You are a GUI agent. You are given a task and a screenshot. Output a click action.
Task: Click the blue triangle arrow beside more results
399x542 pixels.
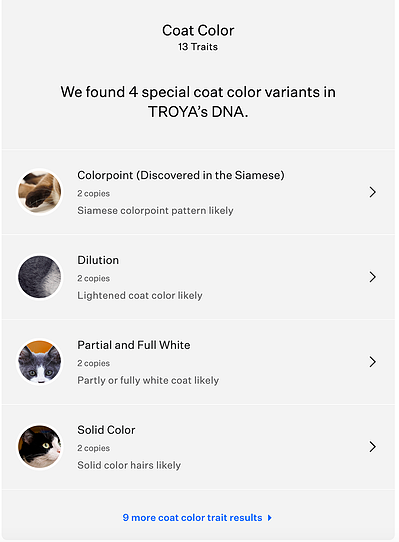coord(270,518)
